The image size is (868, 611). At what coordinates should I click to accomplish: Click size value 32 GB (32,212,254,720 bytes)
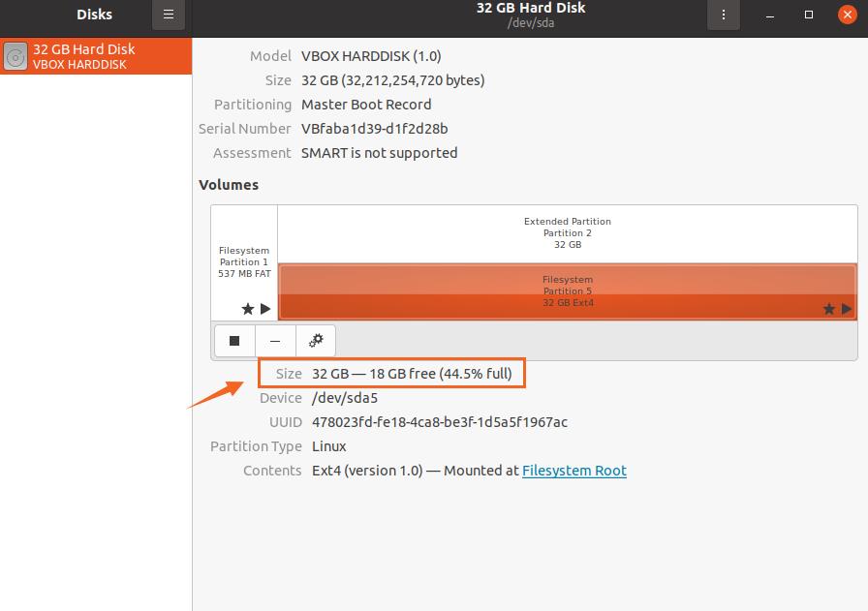click(x=393, y=80)
